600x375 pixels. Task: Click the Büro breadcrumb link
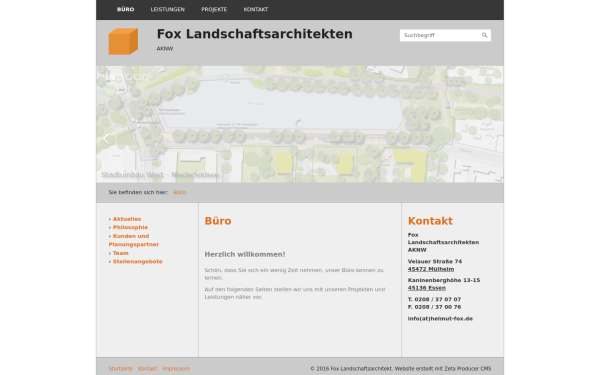(x=179, y=192)
